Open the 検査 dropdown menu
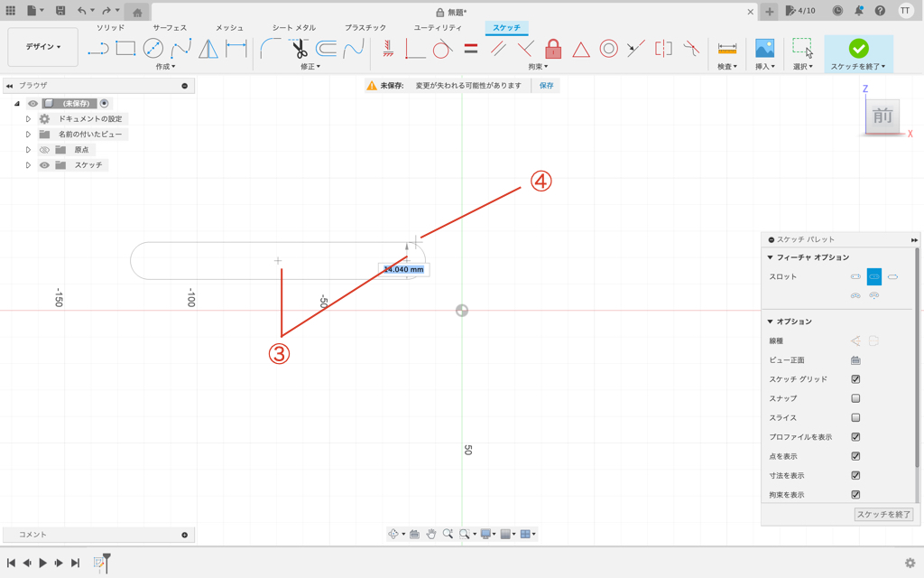Viewport: 924px width, 578px height. tap(727, 67)
